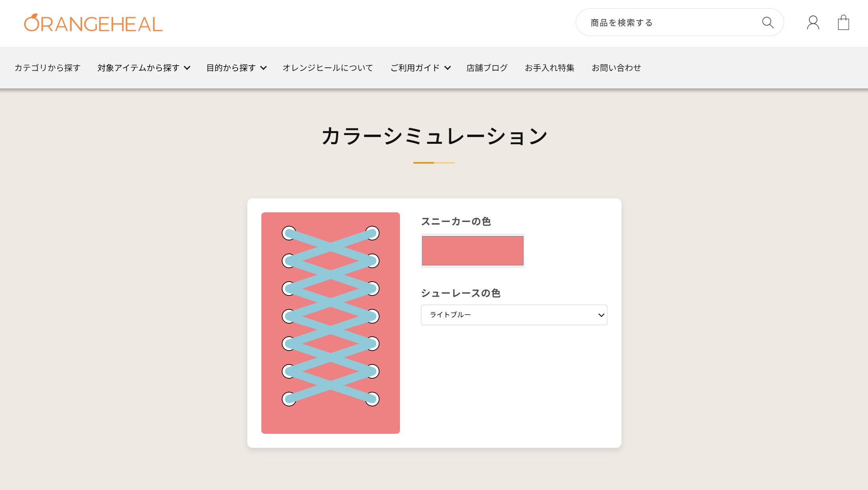This screenshot has width=868, height=490.
Task: Open the user account icon
Action: pyautogui.click(x=813, y=23)
